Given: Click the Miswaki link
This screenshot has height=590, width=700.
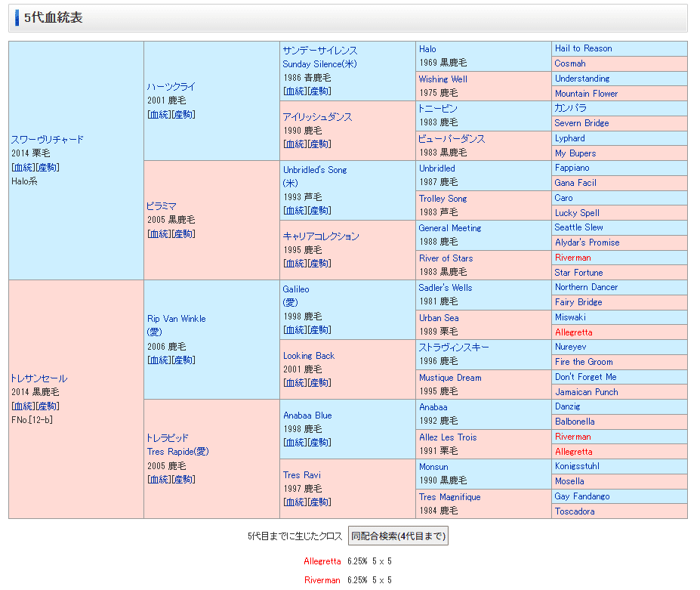Looking at the screenshot, I should 570,317.
